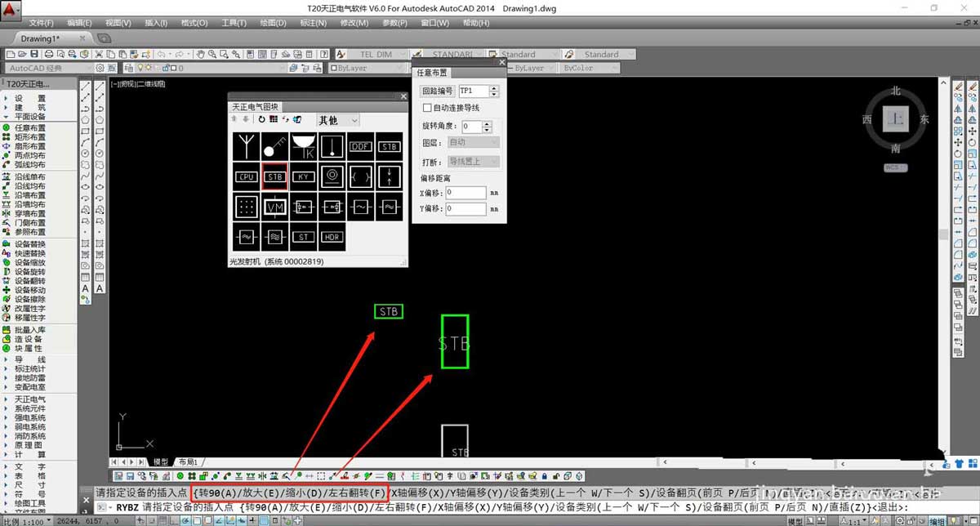Open the AutoCAD 经典 workspace dropdown
980x526 pixels.
coord(50,69)
